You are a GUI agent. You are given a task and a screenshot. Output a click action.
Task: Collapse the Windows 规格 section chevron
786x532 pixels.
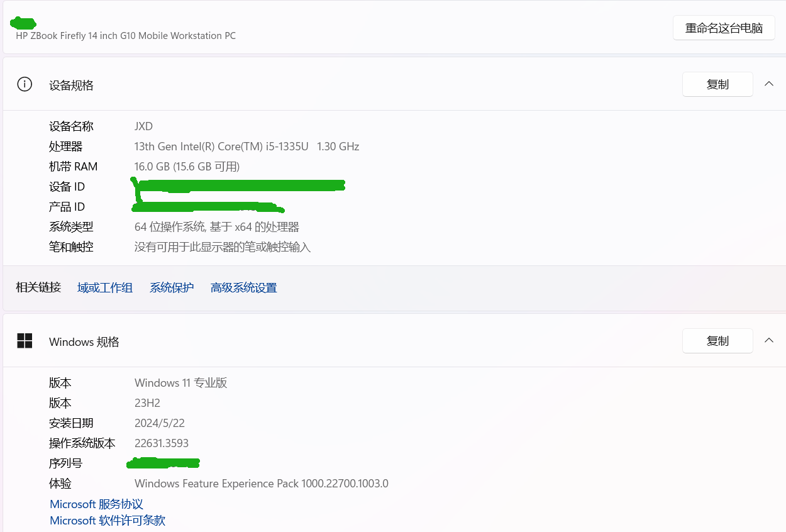point(768,341)
